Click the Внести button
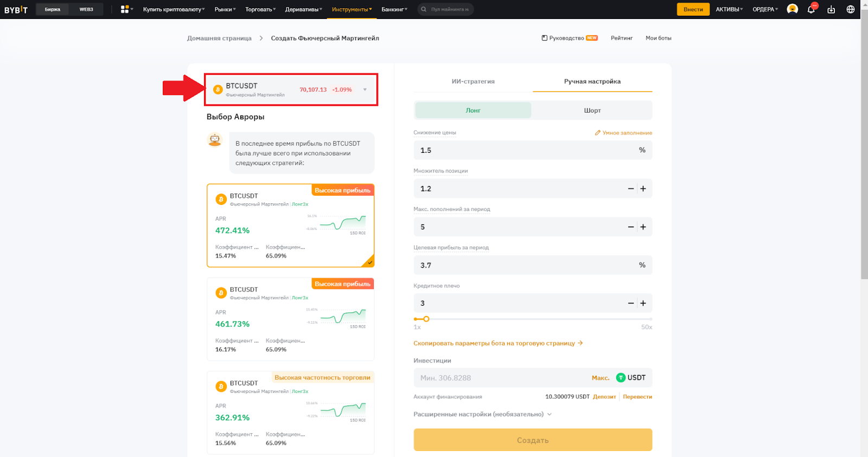This screenshot has width=868, height=457. [x=693, y=9]
